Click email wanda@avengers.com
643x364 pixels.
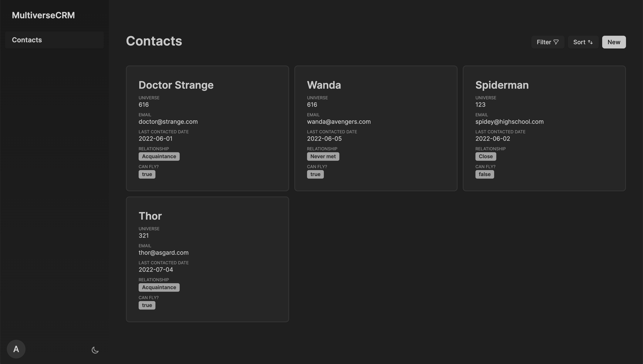[339, 122]
